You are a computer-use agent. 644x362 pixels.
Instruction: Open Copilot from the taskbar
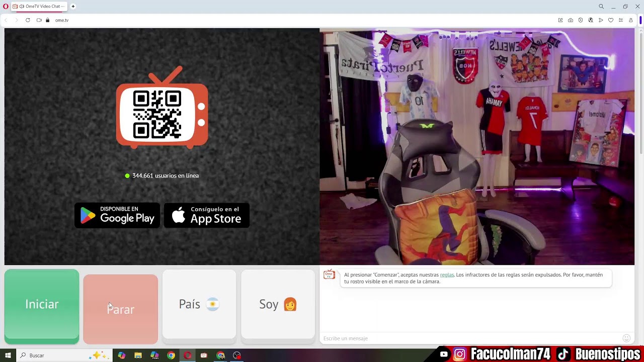(121, 355)
